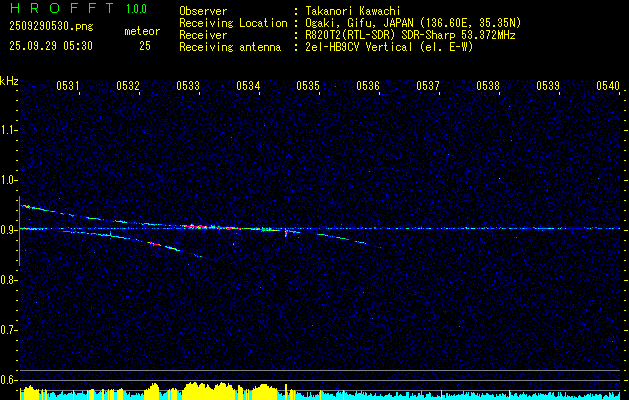The width and height of the screenshot is (629, 400).
Task: Select the 1.1 kHz frequency label
Action: (x=9, y=129)
